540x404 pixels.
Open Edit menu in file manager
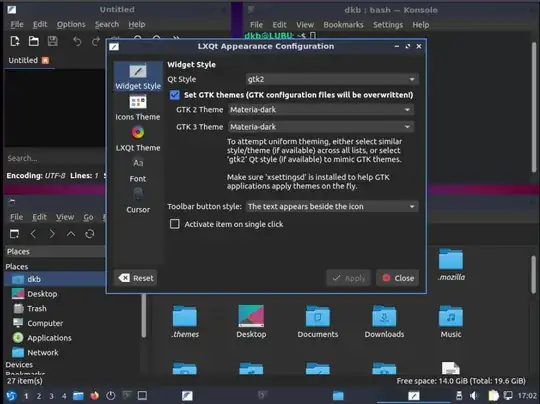coord(39,217)
